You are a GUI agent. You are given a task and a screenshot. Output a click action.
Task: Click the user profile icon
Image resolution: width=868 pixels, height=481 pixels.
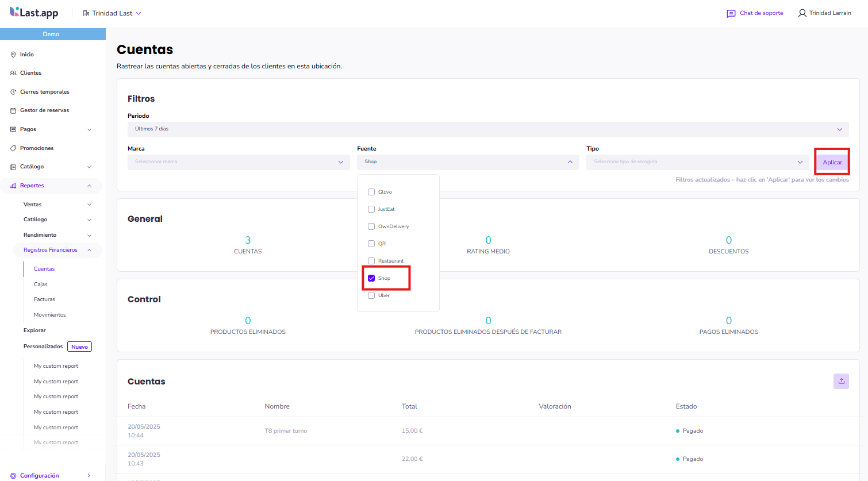pyautogui.click(x=802, y=13)
